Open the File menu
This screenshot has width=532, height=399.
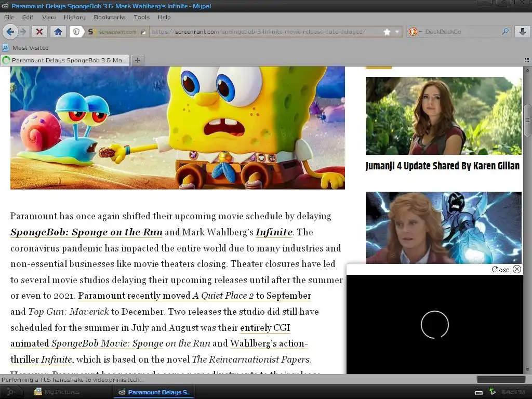9,17
